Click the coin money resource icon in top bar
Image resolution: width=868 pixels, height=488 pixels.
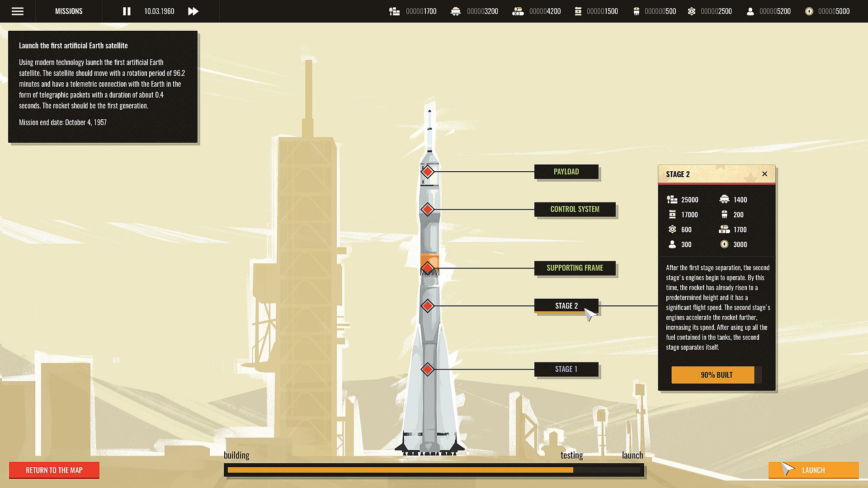(x=809, y=11)
